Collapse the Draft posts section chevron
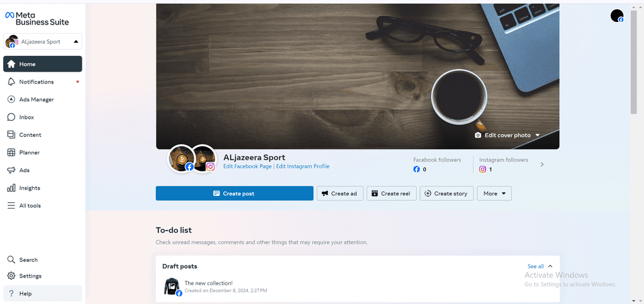Image resolution: width=644 pixels, height=304 pixels. click(x=550, y=266)
